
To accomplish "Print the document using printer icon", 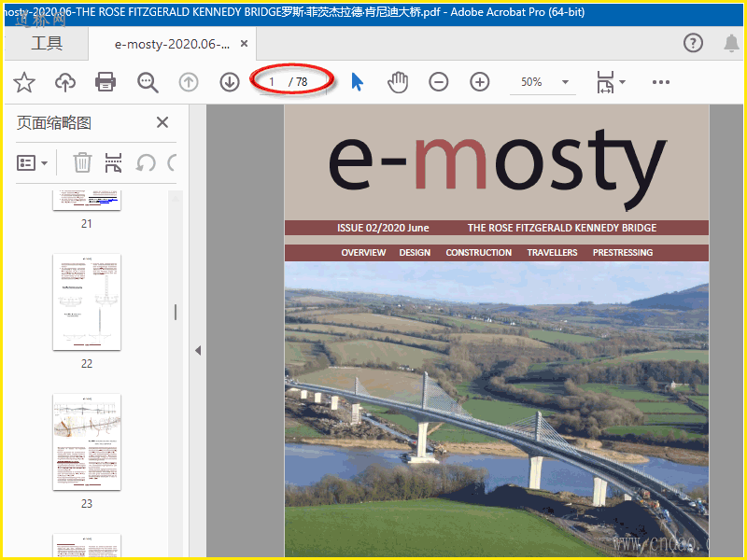I will (x=106, y=82).
